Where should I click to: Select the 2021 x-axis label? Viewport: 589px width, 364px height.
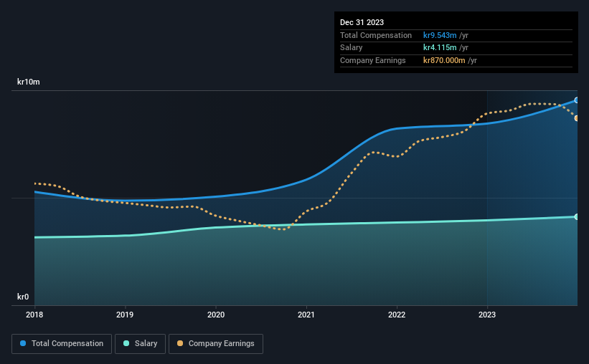(x=306, y=315)
